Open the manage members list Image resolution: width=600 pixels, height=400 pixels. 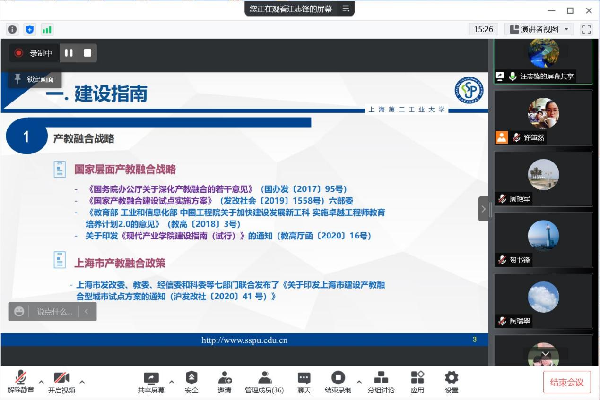264,378
